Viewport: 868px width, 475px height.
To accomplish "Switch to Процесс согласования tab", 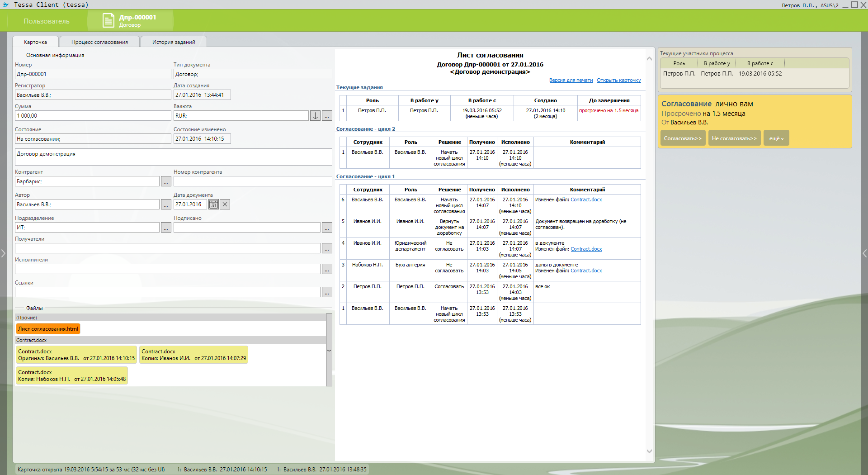I will coord(99,42).
